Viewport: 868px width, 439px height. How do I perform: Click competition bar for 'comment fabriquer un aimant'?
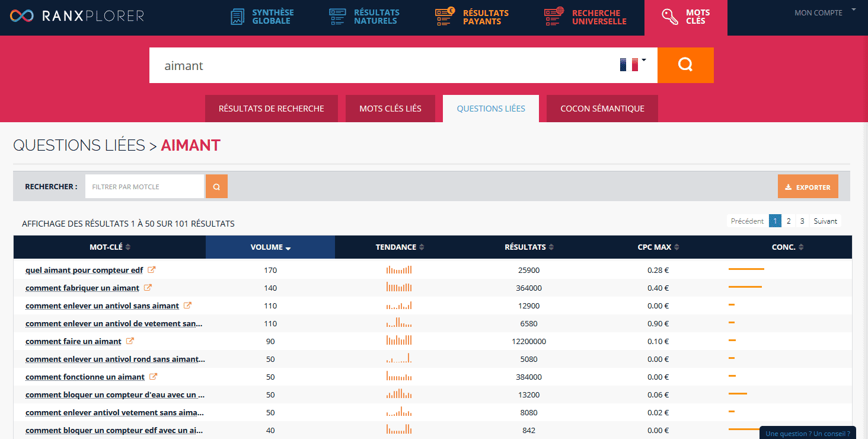(x=745, y=287)
